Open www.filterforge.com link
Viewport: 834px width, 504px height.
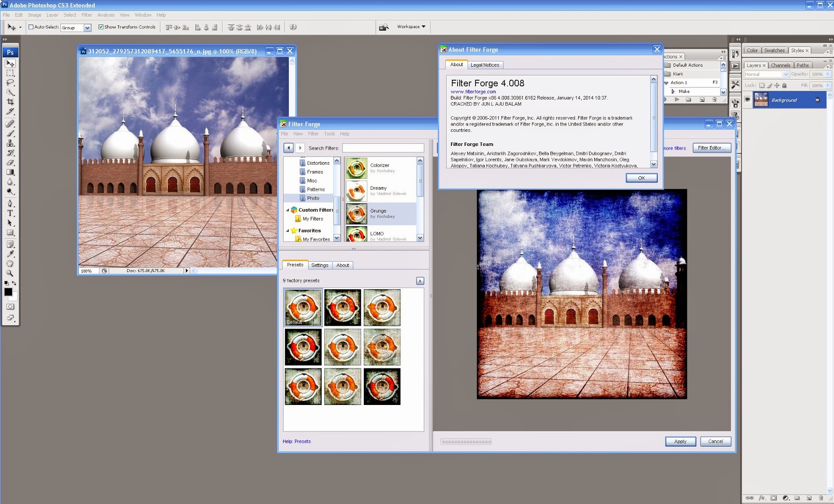473,92
